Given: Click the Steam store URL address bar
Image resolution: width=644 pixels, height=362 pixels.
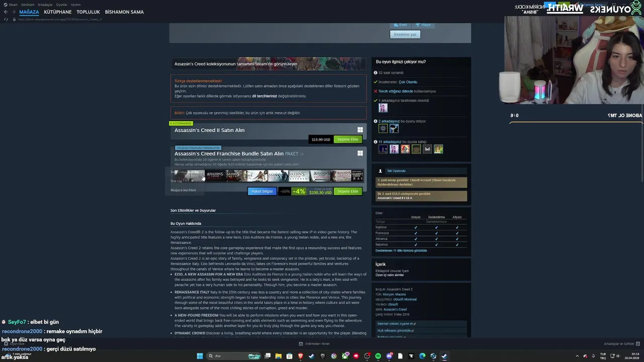Looking at the screenshot, I should click(60, 19).
